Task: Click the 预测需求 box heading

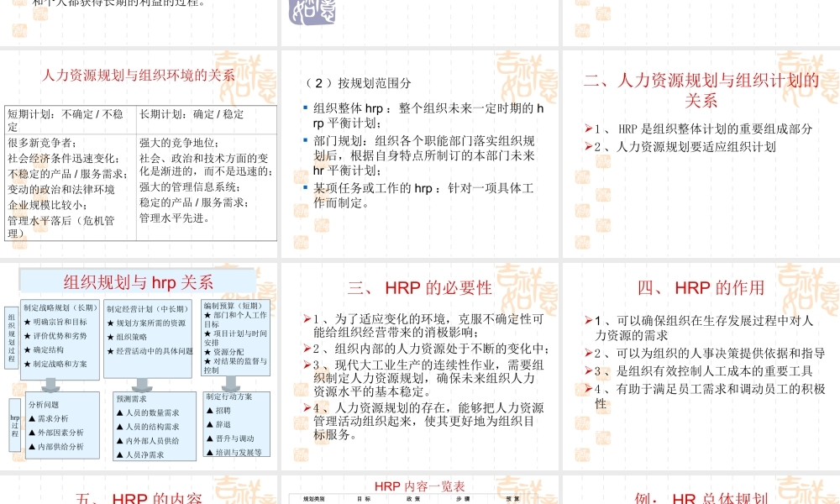Action: 131,399
